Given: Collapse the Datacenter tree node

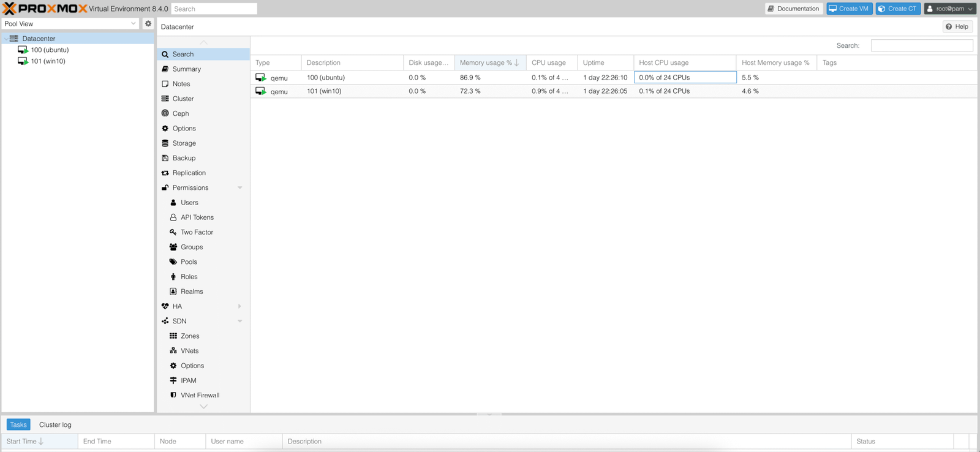Looking at the screenshot, I should pyautogui.click(x=6, y=39).
